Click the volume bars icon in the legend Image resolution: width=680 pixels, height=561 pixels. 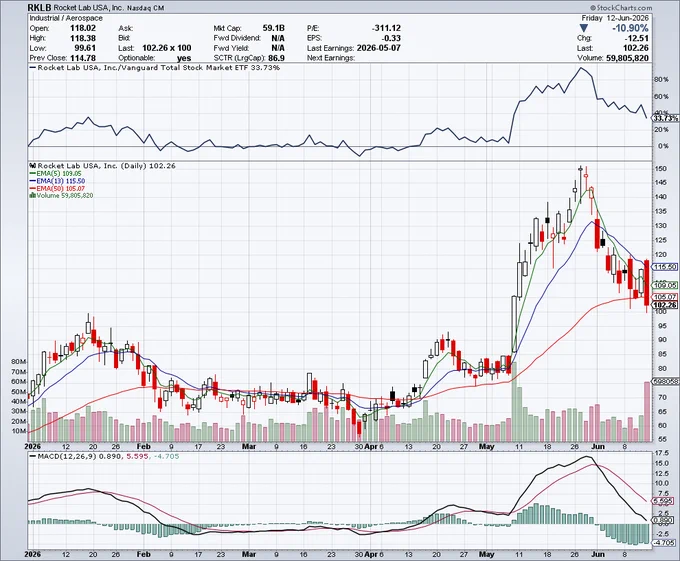point(33,196)
